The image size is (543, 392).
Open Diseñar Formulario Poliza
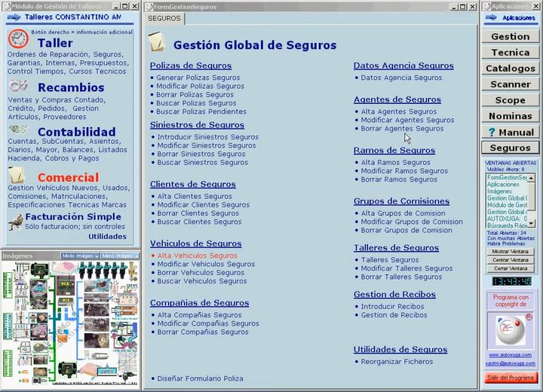(x=200, y=378)
